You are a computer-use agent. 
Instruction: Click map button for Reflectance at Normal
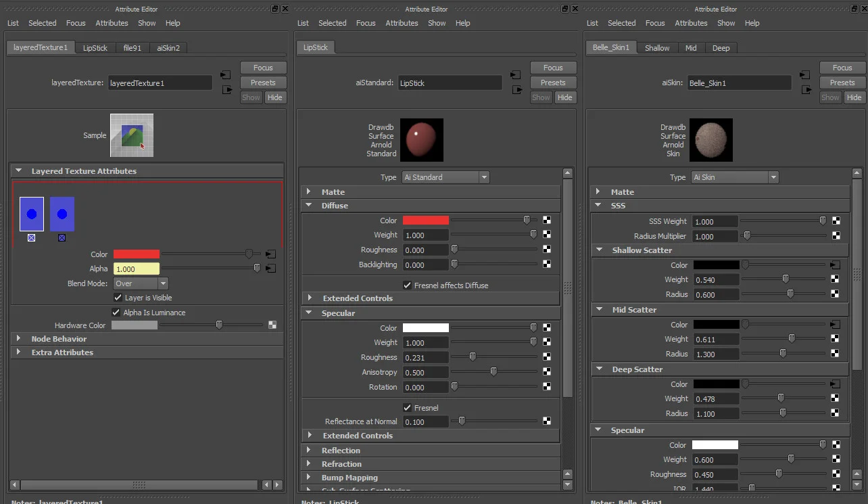pyautogui.click(x=547, y=421)
